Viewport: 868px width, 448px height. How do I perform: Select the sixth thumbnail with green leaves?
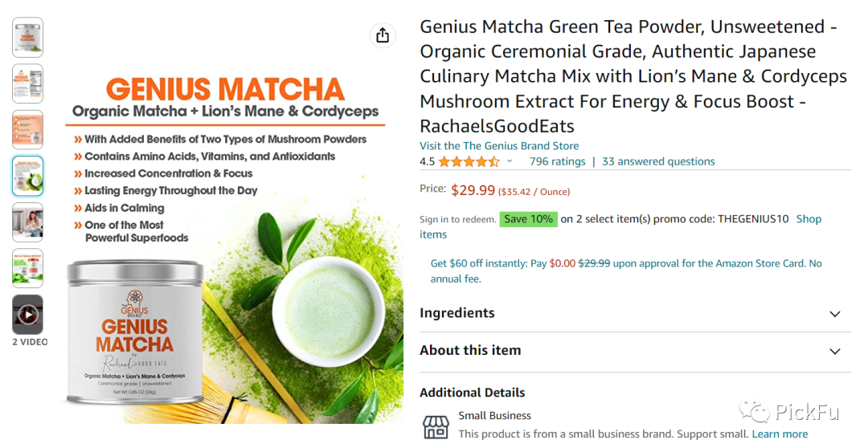coord(27,268)
